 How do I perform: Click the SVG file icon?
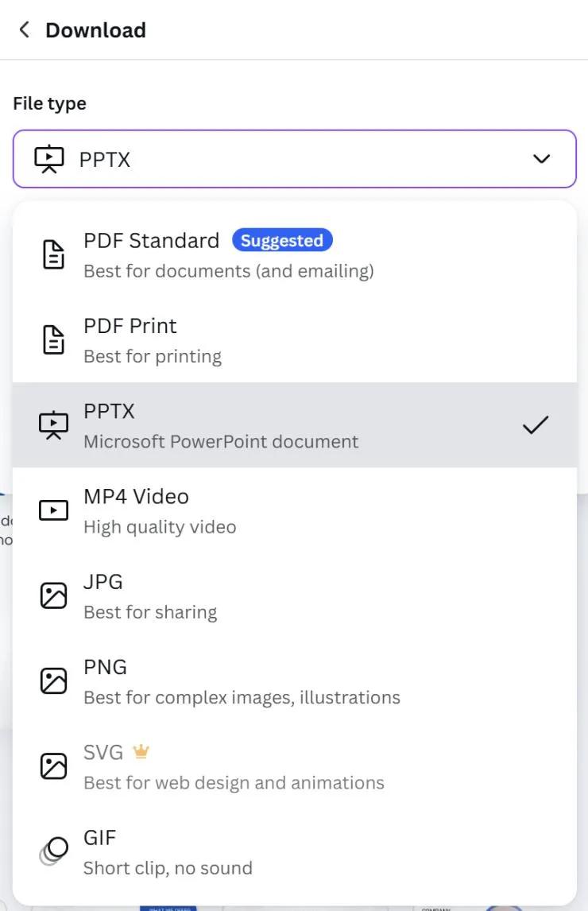click(52, 766)
